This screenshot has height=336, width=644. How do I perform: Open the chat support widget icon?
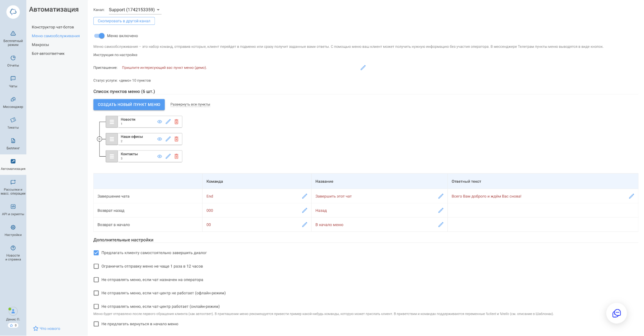[x=616, y=313]
